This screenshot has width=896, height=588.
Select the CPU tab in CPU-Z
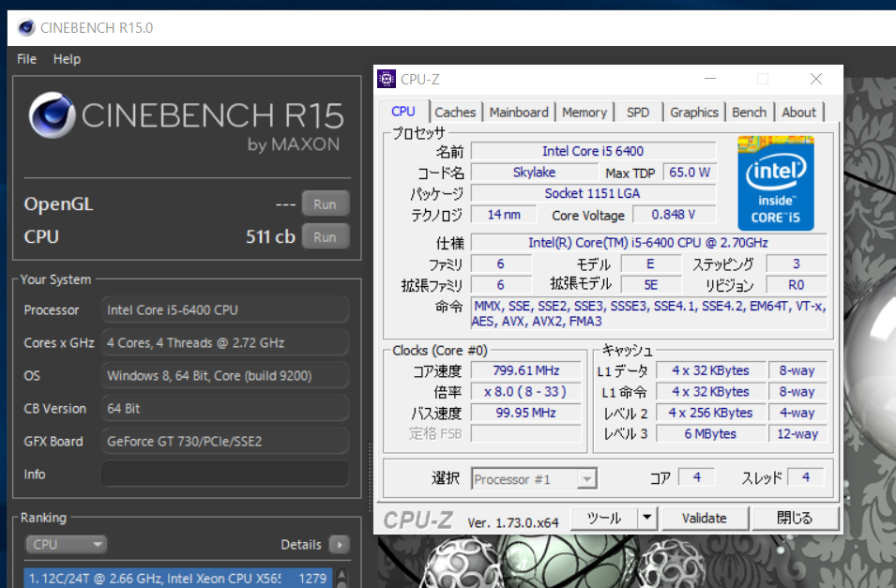[x=403, y=112]
